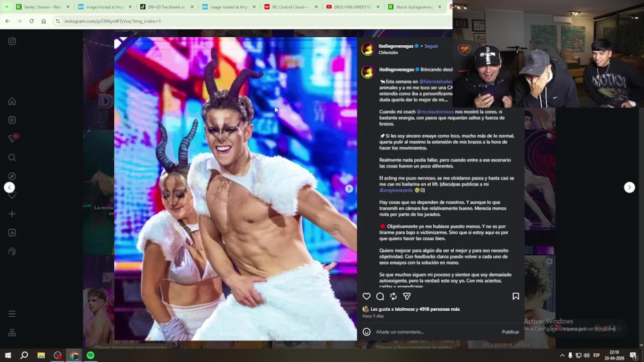
Task: Expand the tab search dropdown arrow
Action: tap(6, 7)
